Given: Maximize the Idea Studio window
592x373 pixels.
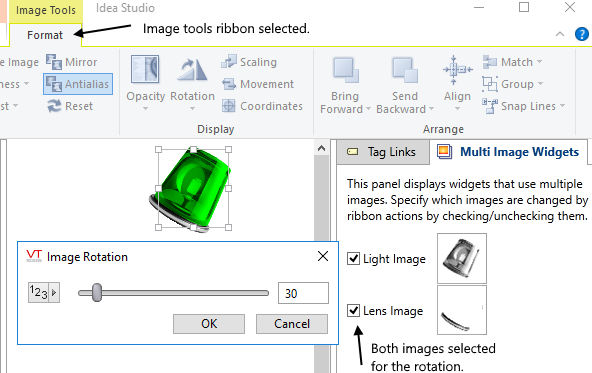Looking at the screenshot, I should [524, 7].
